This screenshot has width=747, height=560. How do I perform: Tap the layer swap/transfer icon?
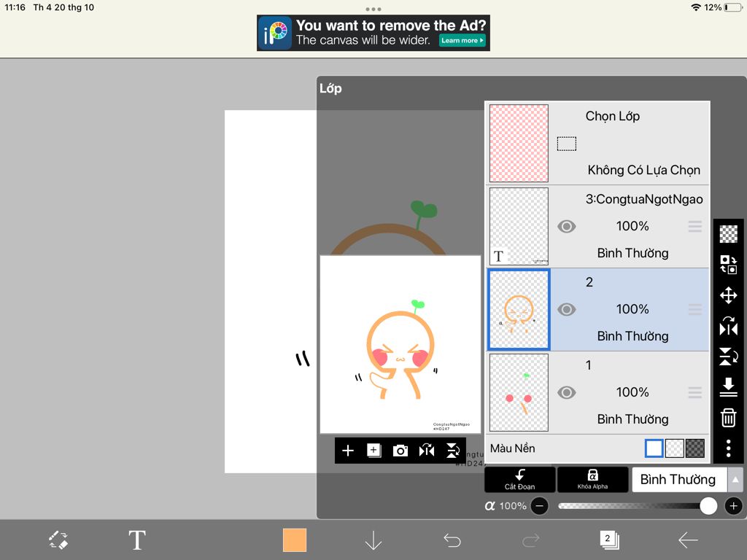click(x=729, y=264)
